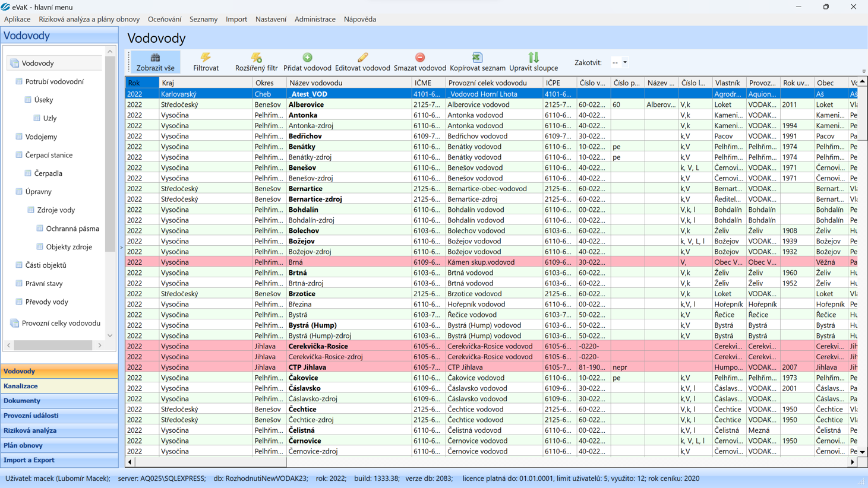The height and width of the screenshot is (488, 868).
Task: Select the Brzotice row
Action: (x=491, y=294)
